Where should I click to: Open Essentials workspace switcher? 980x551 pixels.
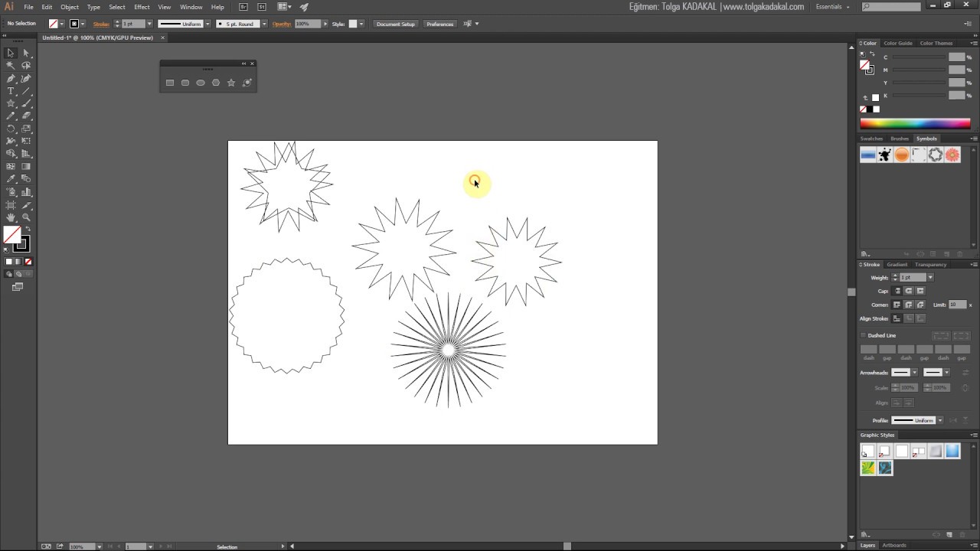[833, 7]
